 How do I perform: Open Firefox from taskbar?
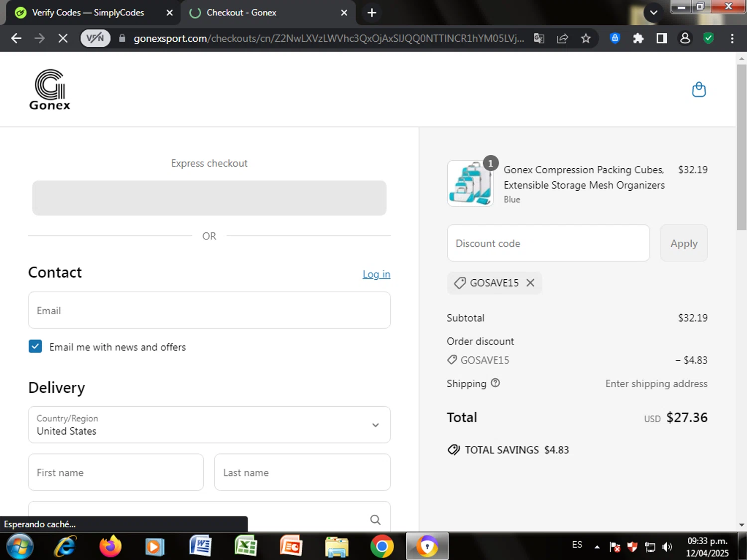click(110, 547)
